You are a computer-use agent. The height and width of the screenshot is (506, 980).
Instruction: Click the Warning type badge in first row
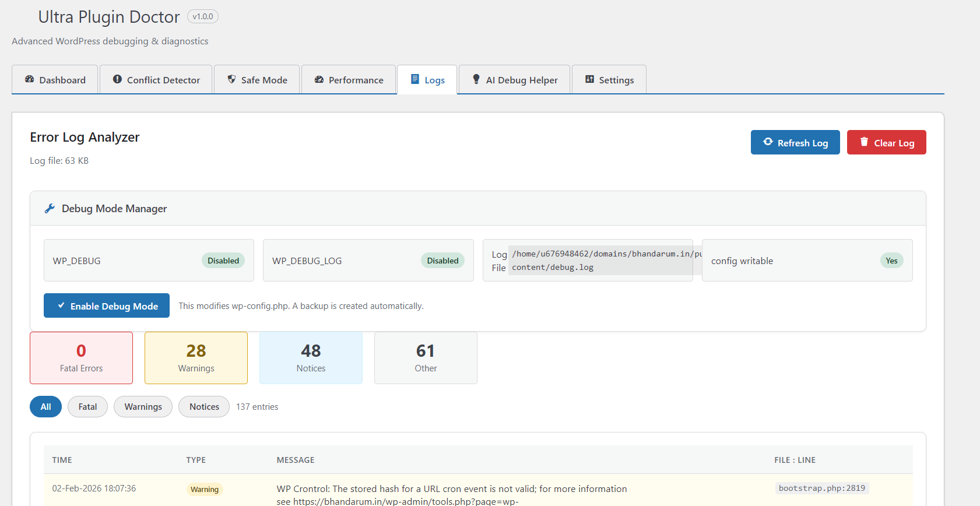coord(205,489)
